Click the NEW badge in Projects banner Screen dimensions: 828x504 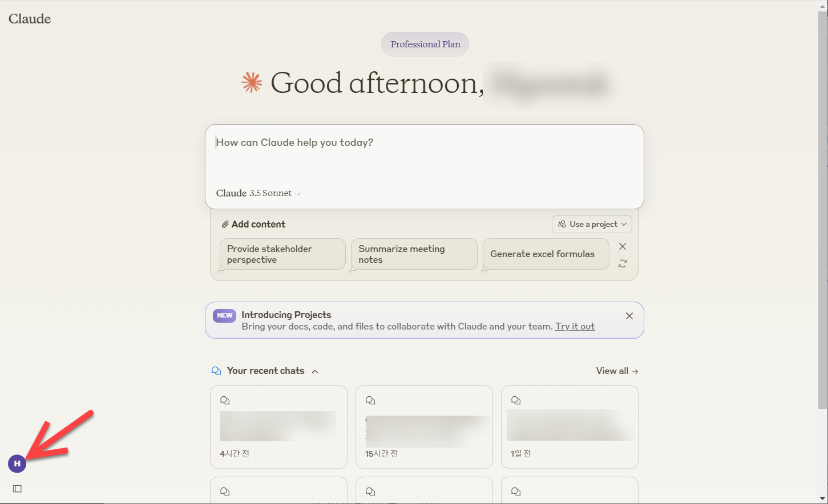point(225,315)
